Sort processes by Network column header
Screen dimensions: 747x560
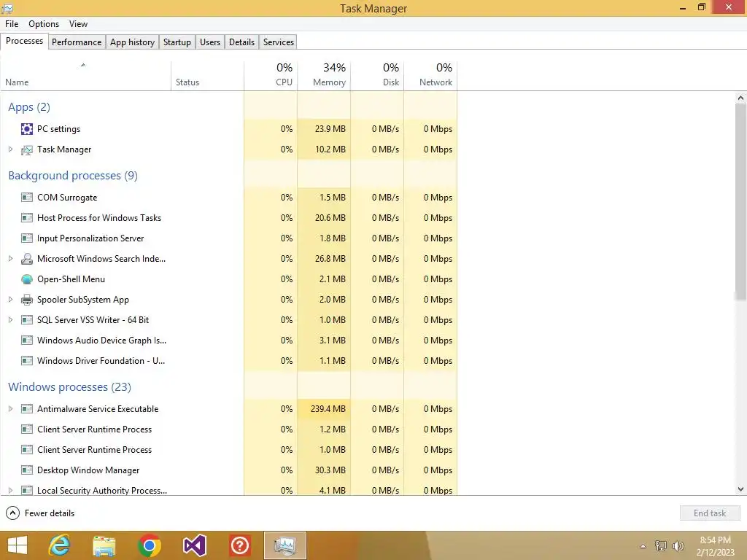click(x=430, y=76)
